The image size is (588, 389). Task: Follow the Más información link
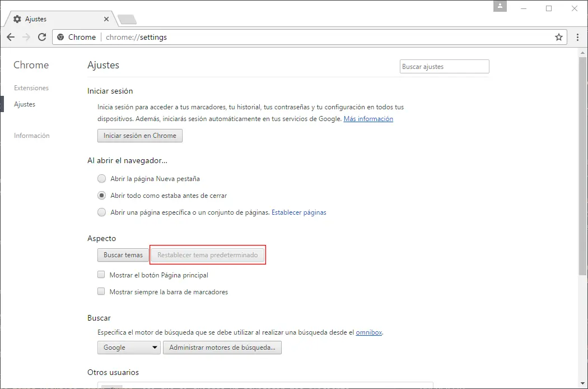[x=368, y=119]
